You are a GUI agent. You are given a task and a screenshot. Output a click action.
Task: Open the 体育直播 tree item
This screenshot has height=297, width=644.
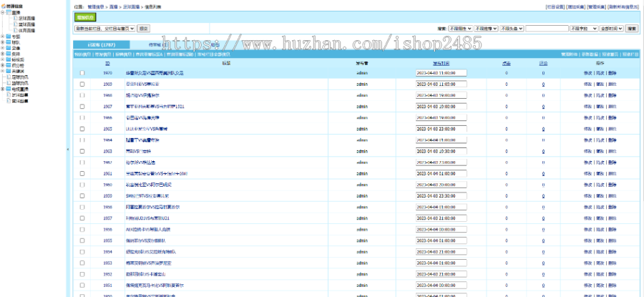26,30
